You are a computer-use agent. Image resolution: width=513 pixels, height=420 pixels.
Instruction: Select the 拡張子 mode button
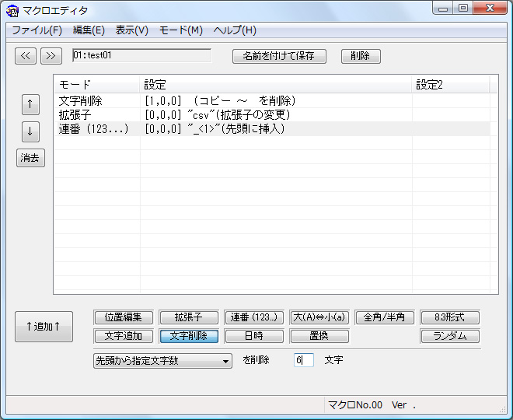pos(189,317)
